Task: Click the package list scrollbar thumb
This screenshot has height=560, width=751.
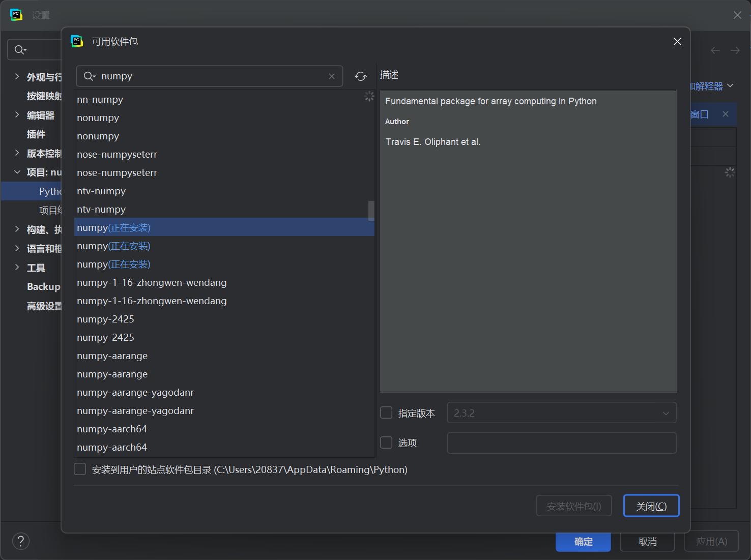Action: tap(371, 210)
